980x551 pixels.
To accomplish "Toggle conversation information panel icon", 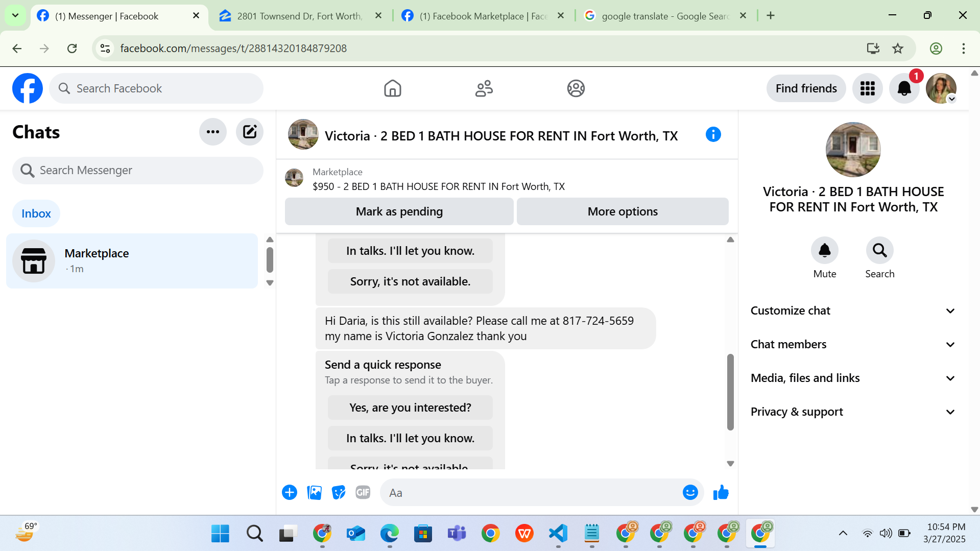I will point(713,135).
